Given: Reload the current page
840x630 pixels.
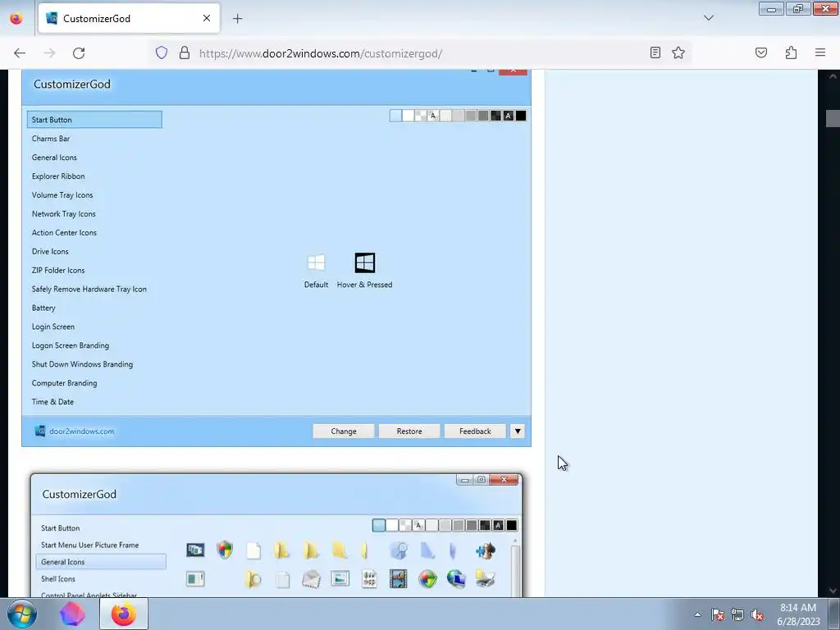Looking at the screenshot, I should coord(79,53).
